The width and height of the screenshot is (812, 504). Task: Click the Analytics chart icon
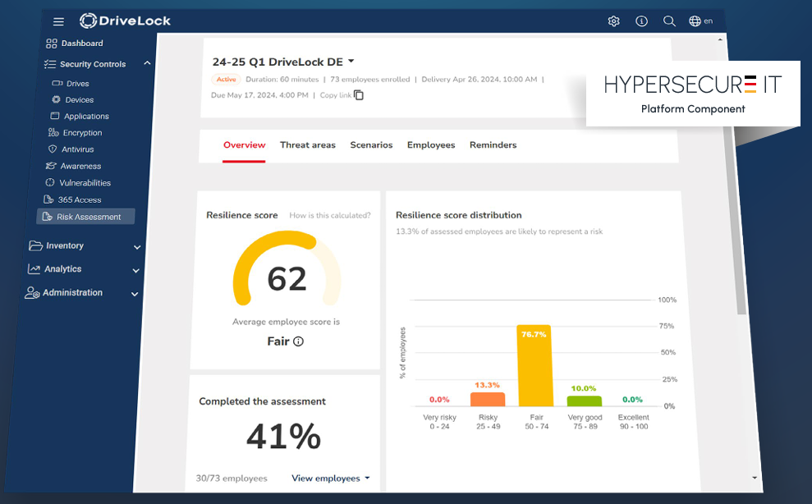tap(34, 269)
